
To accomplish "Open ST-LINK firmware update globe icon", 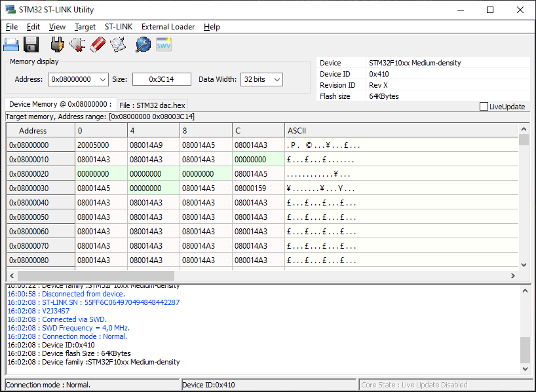I will [x=143, y=45].
